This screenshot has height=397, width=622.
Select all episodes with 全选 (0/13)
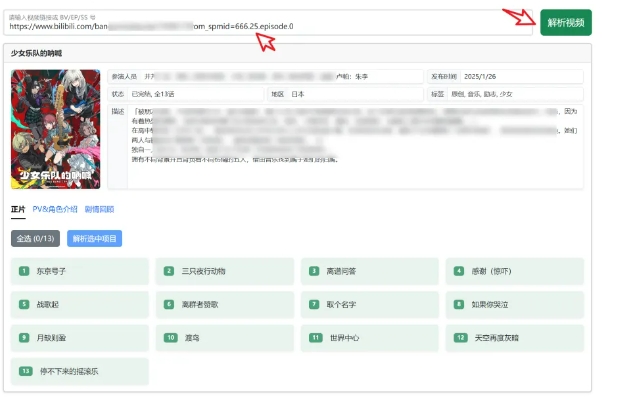[x=35, y=238]
